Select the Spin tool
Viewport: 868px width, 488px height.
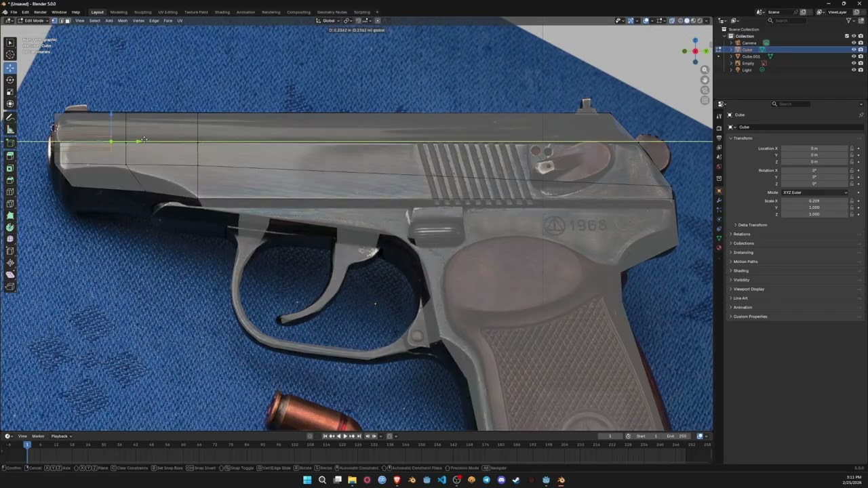point(10,228)
